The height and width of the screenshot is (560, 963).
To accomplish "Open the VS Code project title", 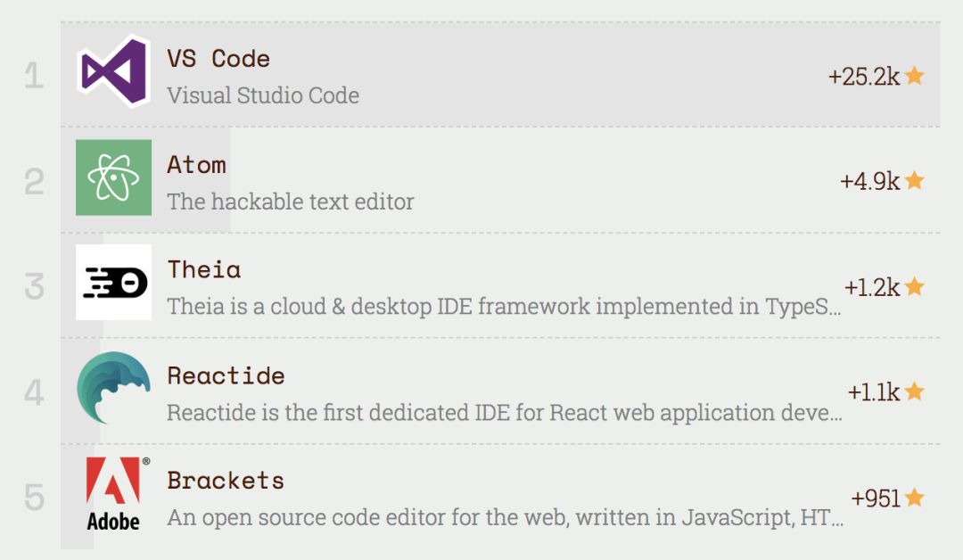I will 218,59.
